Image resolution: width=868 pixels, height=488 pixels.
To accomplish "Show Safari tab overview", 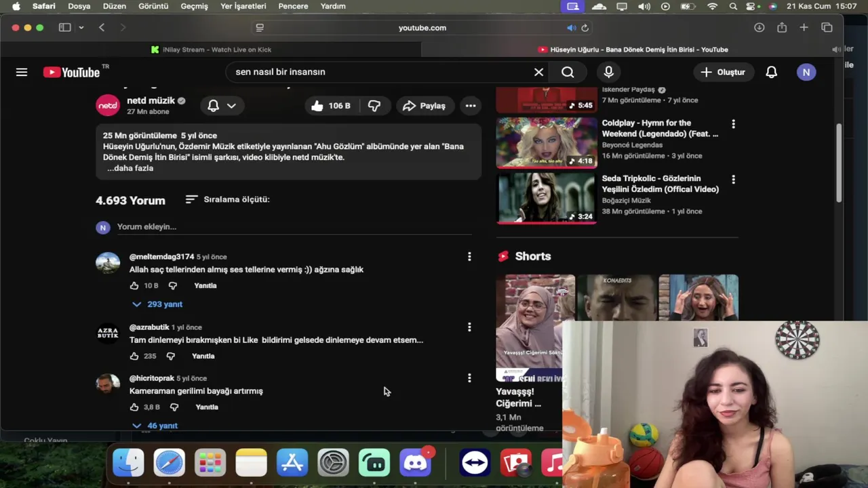I will tap(827, 28).
